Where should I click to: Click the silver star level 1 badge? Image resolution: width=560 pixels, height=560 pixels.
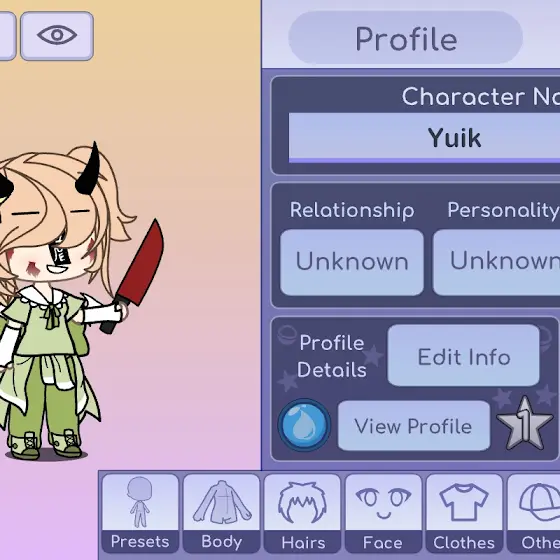524,424
